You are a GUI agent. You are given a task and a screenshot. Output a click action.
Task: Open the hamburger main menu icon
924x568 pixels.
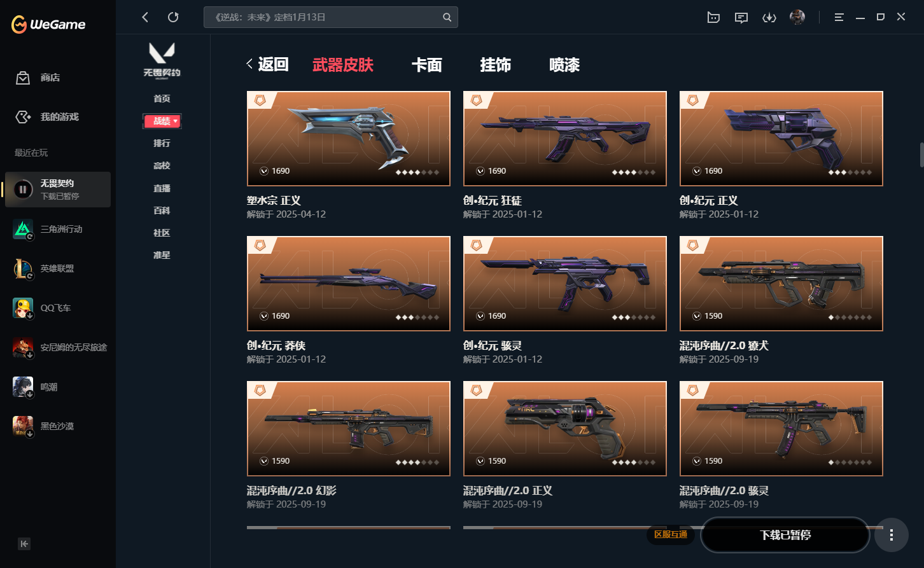click(839, 17)
